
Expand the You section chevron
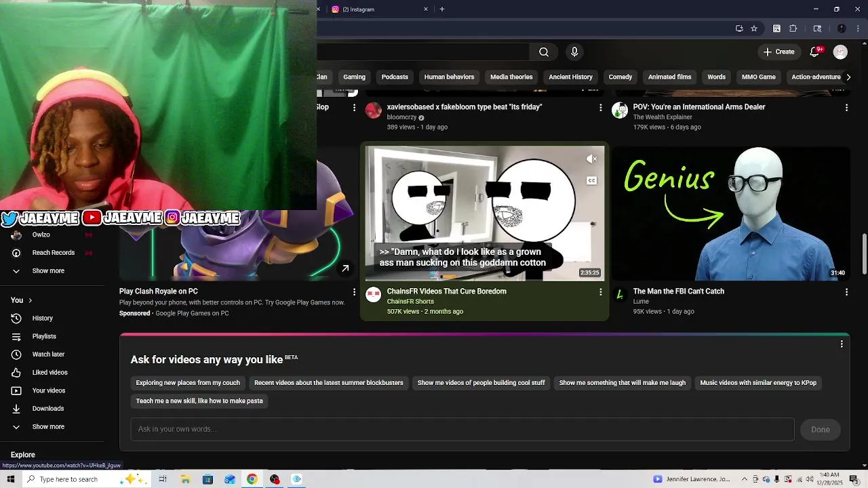tap(30, 300)
